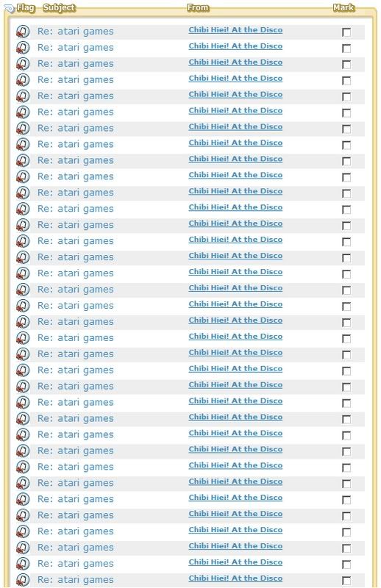Open the second "Re: atari games" message
This screenshot has height=588, width=381.
[76, 48]
